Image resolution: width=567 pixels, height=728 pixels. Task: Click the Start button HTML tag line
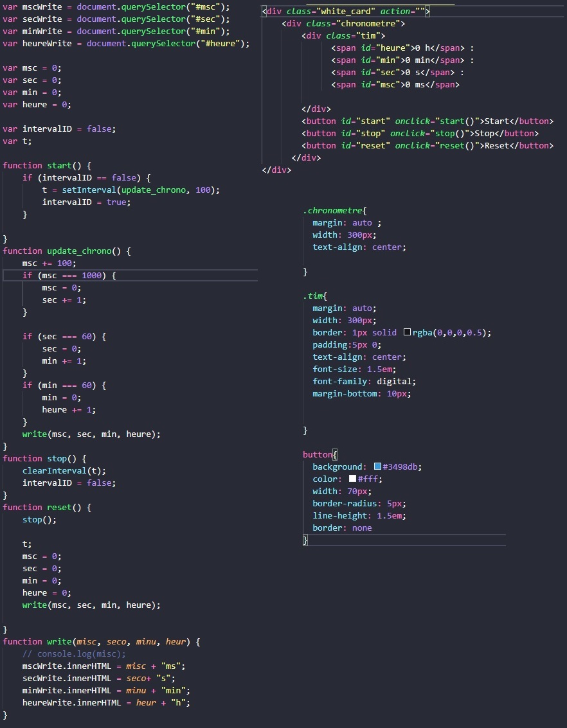click(x=428, y=121)
